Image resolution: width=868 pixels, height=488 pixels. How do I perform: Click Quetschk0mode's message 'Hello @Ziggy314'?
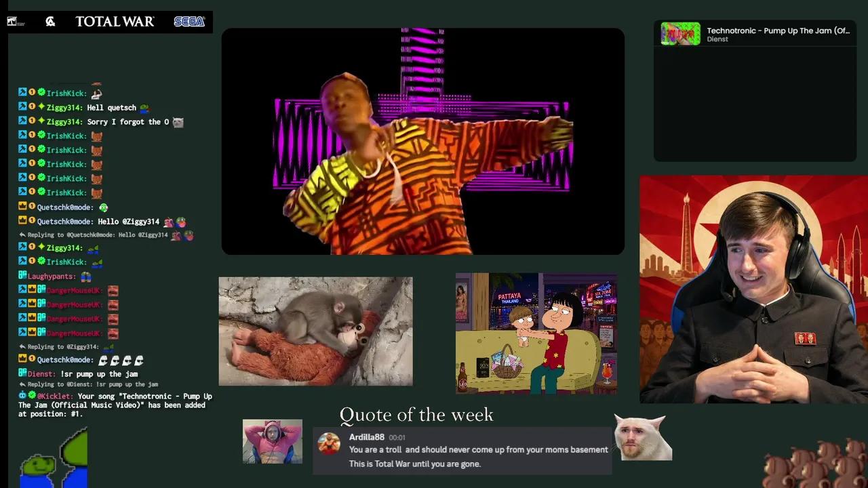click(128, 222)
